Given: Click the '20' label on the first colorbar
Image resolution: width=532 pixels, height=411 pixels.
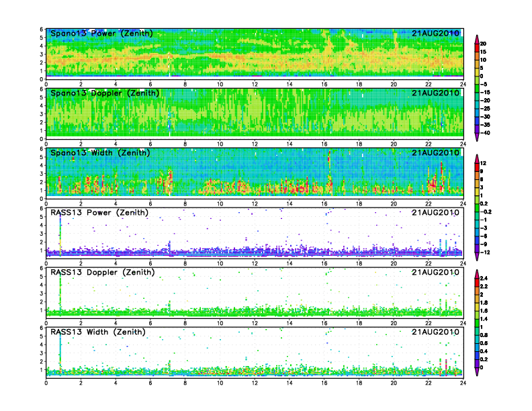Looking at the screenshot, I should tap(483, 44).
